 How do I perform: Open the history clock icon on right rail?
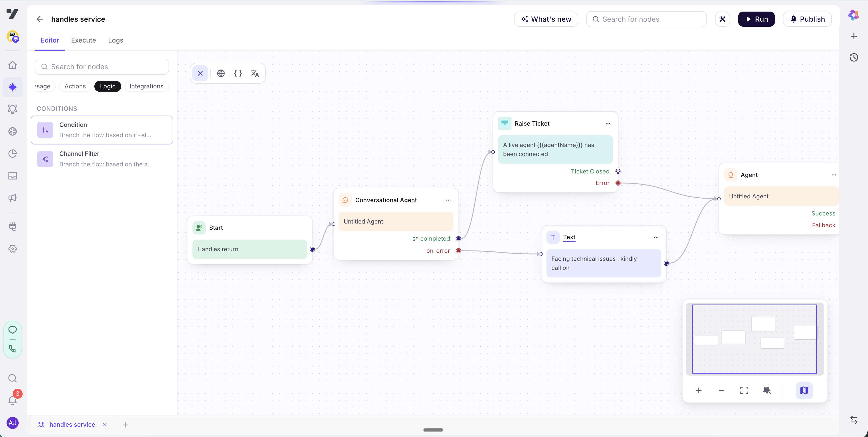pos(853,57)
